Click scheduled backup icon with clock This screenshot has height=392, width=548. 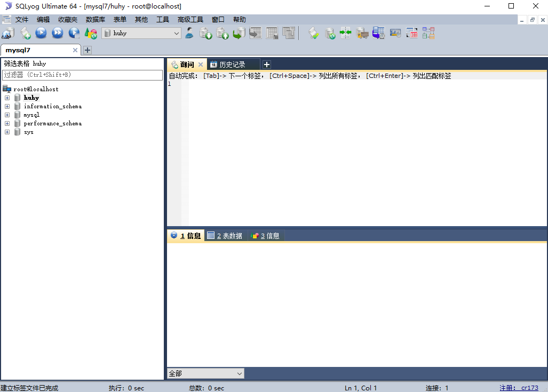click(x=378, y=33)
